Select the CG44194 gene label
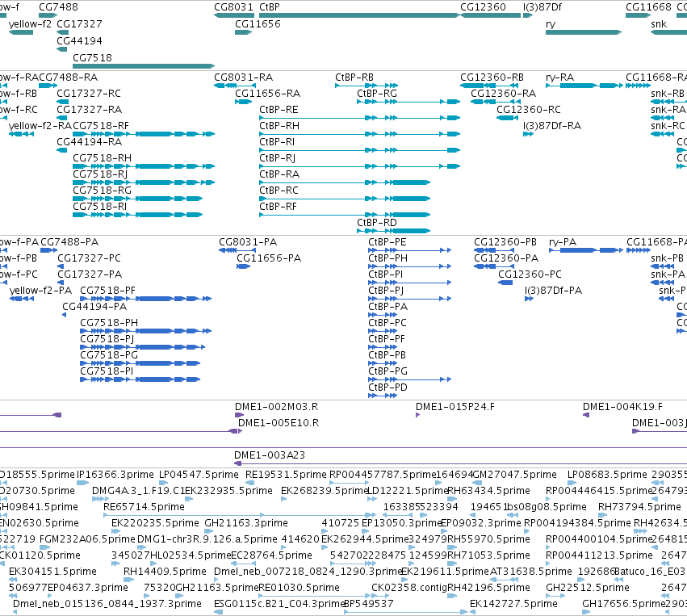The image size is (687, 616). coord(79,40)
